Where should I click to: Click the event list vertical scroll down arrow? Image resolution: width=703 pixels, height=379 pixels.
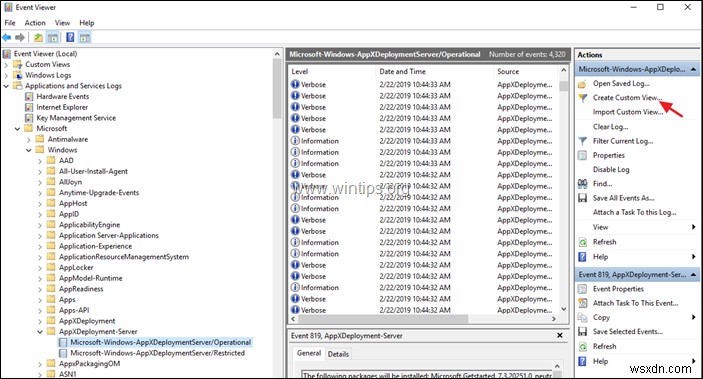[564, 309]
